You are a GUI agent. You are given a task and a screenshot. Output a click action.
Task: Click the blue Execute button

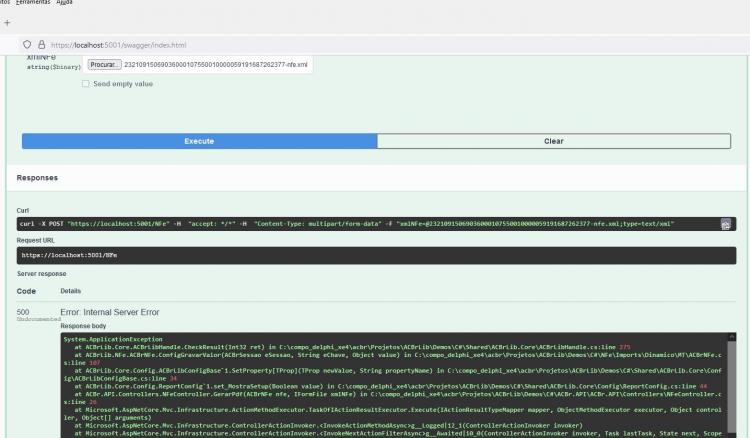point(199,141)
